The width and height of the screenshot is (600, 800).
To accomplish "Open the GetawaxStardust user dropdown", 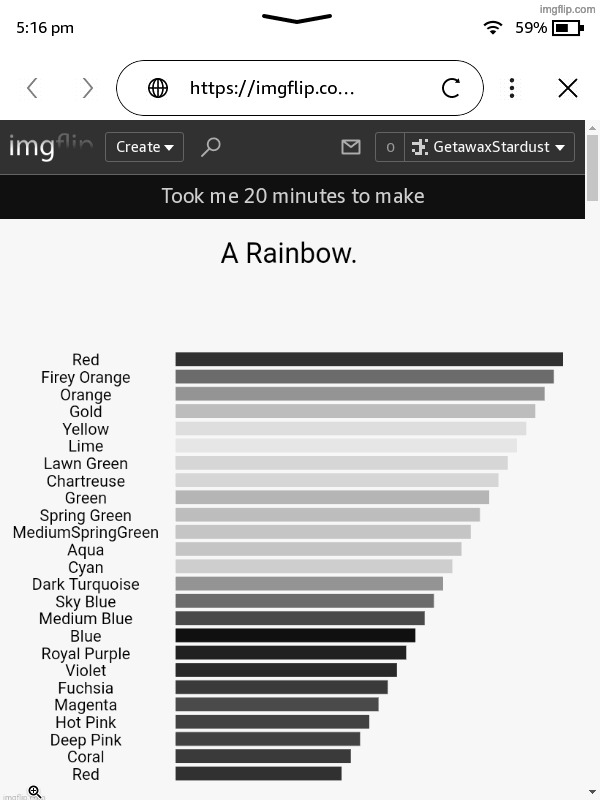I will 490,147.
